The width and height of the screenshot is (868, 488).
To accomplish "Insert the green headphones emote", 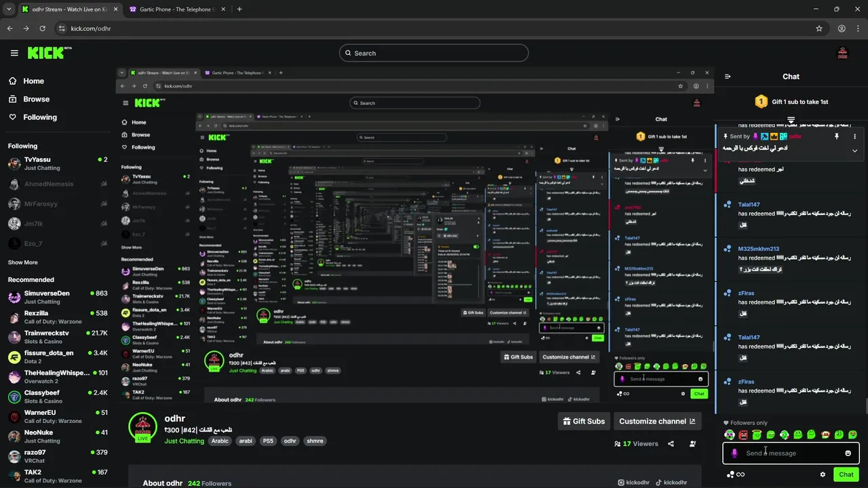I will point(730,434).
